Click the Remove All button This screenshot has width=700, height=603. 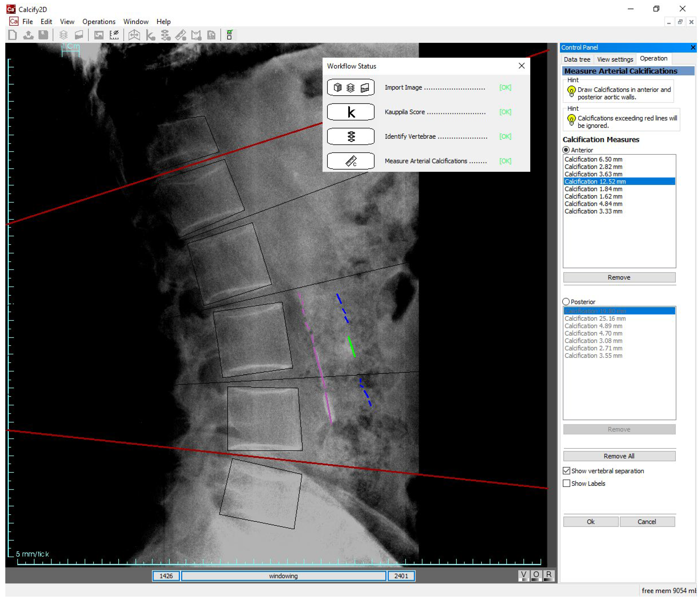click(619, 456)
